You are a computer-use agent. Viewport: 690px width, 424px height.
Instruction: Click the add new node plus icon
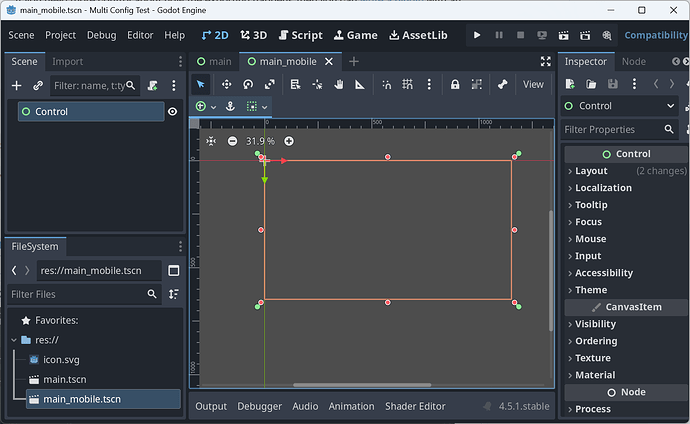pyautogui.click(x=16, y=86)
